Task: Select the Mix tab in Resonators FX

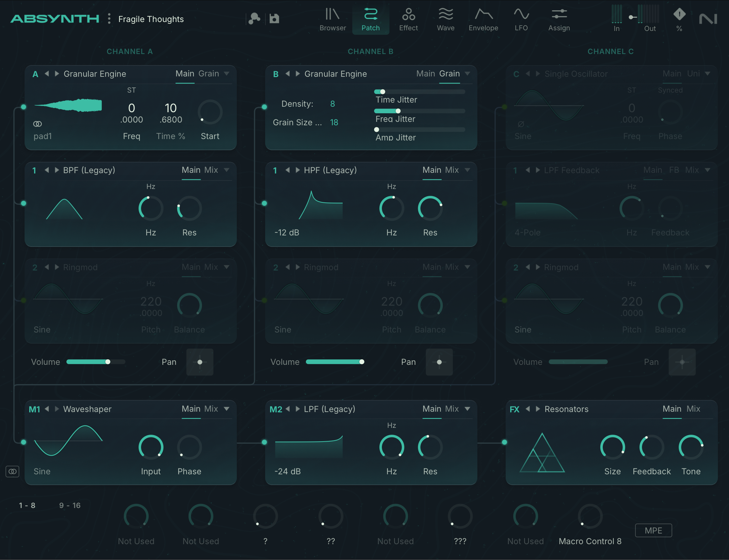Action: click(x=693, y=409)
